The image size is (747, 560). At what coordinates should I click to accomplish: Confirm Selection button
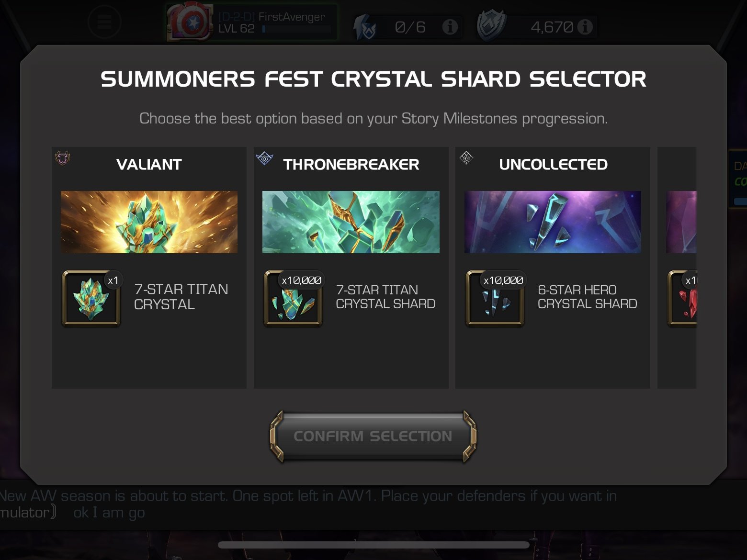click(x=373, y=436)
